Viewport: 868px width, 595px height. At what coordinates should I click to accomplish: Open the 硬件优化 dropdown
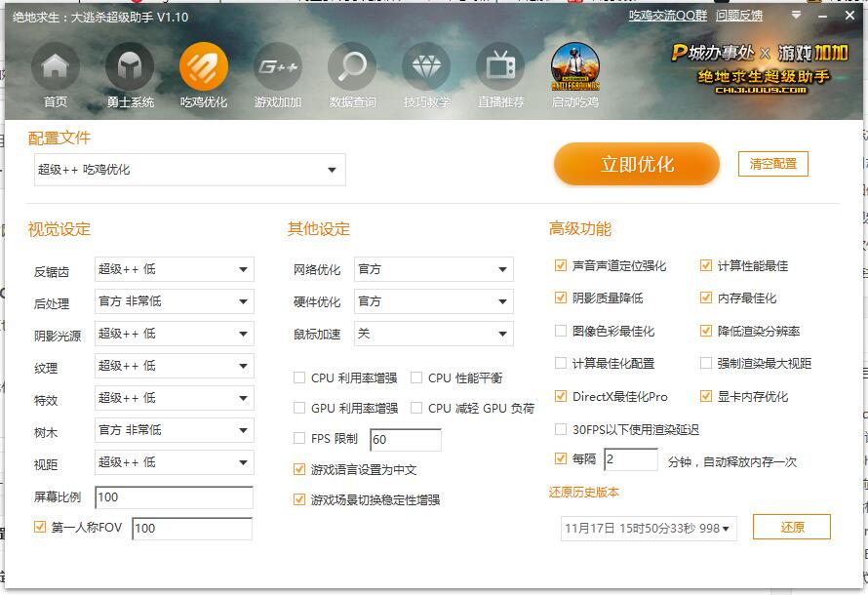(x=433, y=301)
